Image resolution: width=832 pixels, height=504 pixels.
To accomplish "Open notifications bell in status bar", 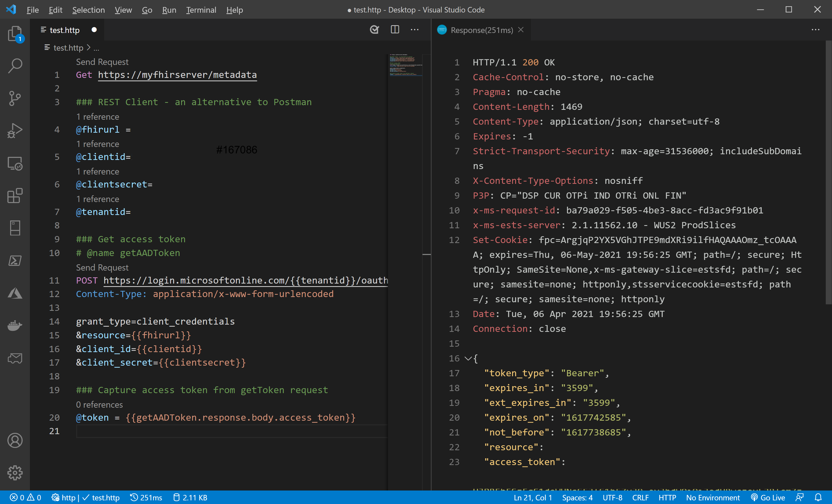I will click(x=818, y=498).
